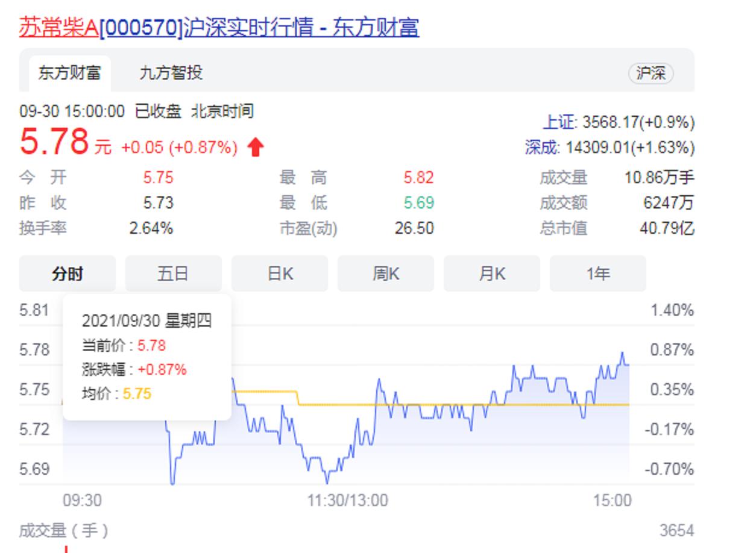Switch to the 五日 five-day chart
The width and height of the screenshot is (756, 553).
[173, 273]
